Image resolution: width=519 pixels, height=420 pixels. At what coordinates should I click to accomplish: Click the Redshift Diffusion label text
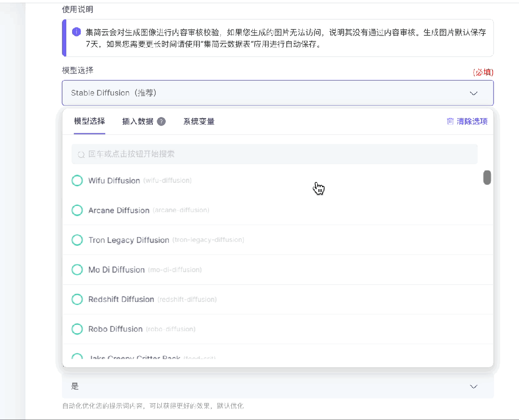coord(121,300)
